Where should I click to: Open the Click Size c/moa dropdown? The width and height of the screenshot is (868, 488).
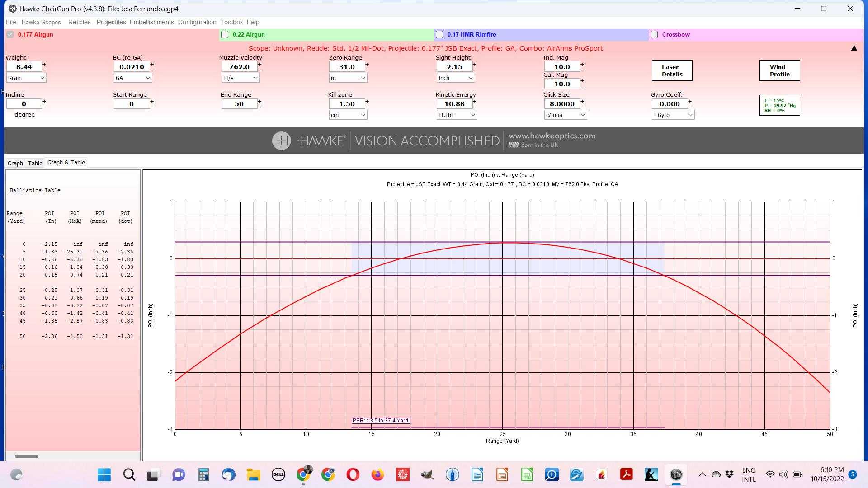(x=565, y=115)
